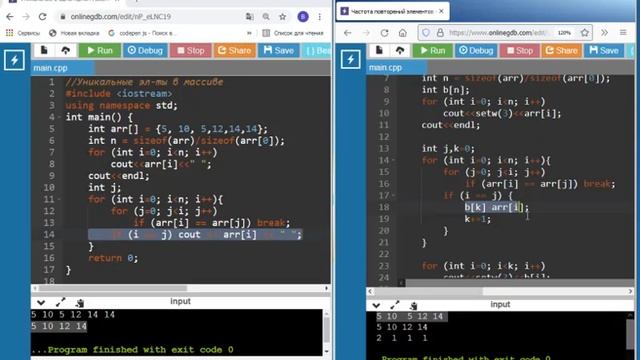Go to the Firefox home page

[403, 33]
